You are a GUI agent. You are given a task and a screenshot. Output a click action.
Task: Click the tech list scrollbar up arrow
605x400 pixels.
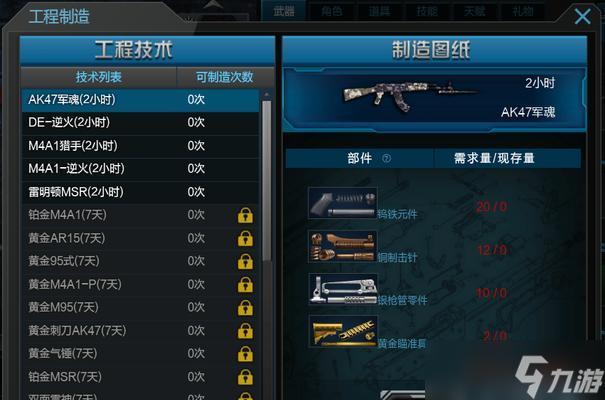266,95
